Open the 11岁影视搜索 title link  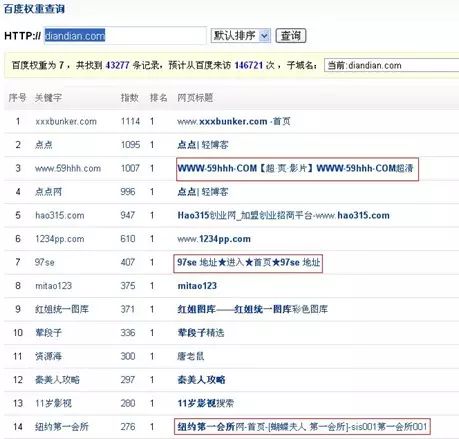click(x=205, y=403)
